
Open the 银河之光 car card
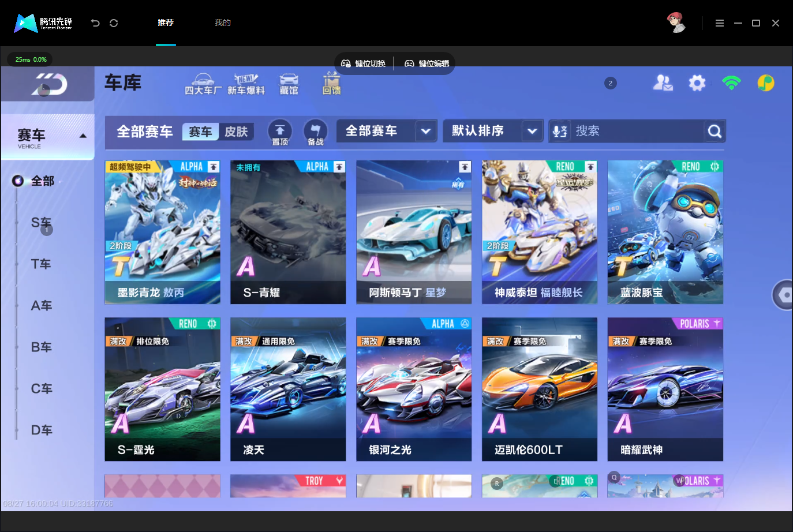point(414,389)
